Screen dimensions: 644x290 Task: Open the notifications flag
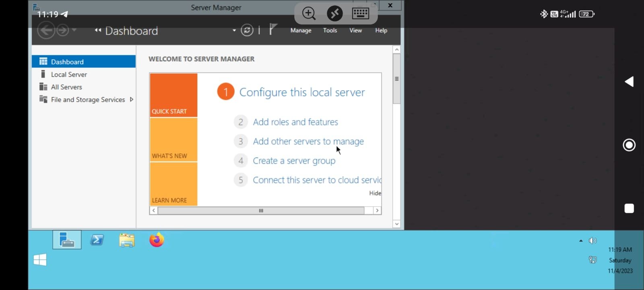[x=272, y=29]
